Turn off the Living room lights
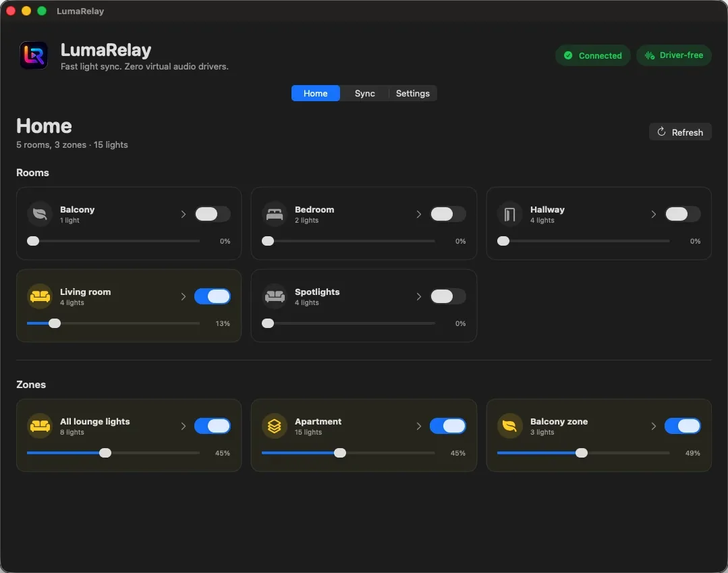The width and height of the screenshot is (728, 573). (213, 296)
